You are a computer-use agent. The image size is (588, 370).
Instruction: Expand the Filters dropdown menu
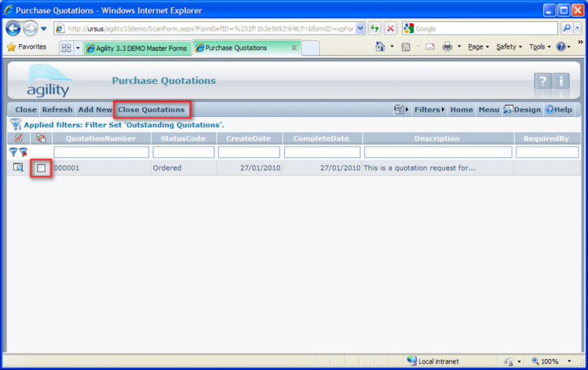(x=429, y=110)
